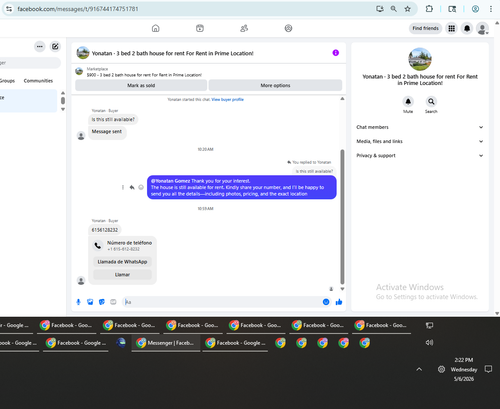The image size is (500, 409).
Task: Open Facebook notifications bell in the header
Action: coord(467,28)
